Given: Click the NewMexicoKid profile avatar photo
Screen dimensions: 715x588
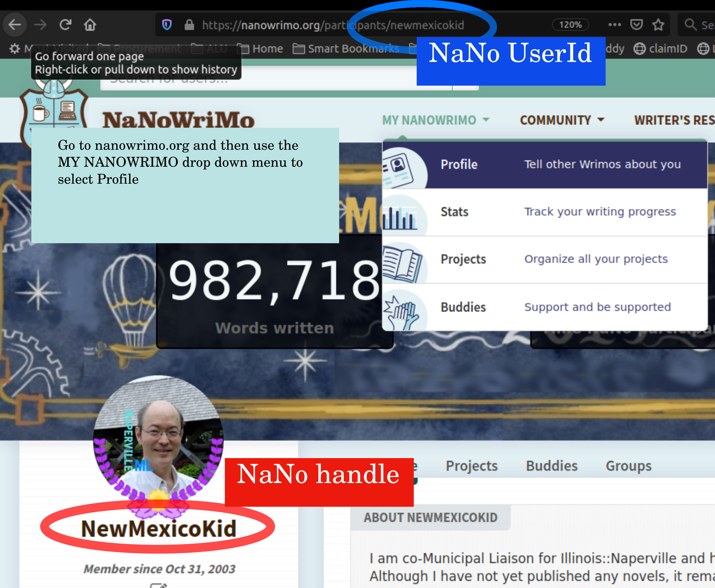Looking at the screenshot, I should pos(158,440).
